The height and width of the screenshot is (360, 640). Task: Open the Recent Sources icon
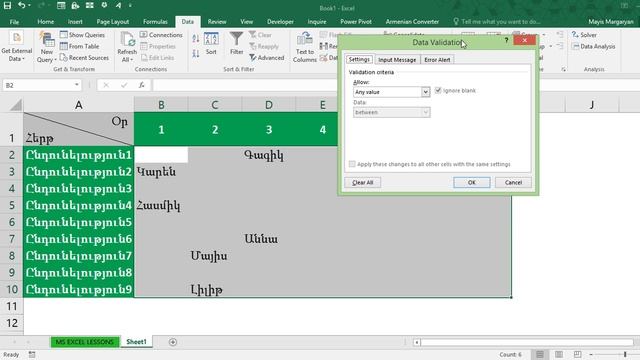coord(64,58)
